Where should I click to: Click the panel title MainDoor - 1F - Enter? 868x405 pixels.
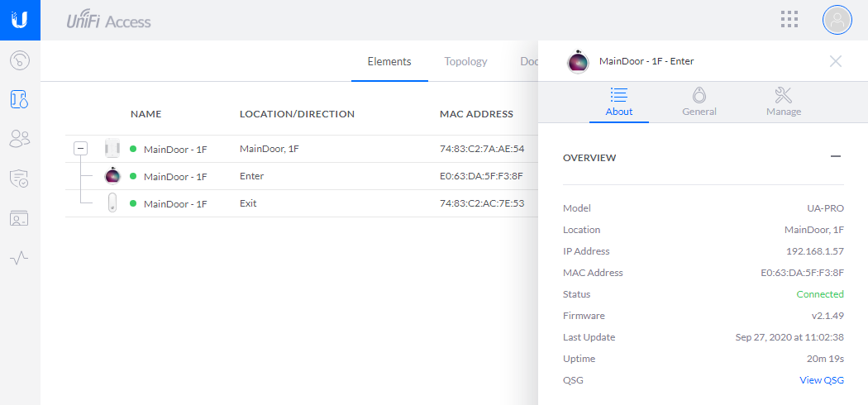coord(646,61)
